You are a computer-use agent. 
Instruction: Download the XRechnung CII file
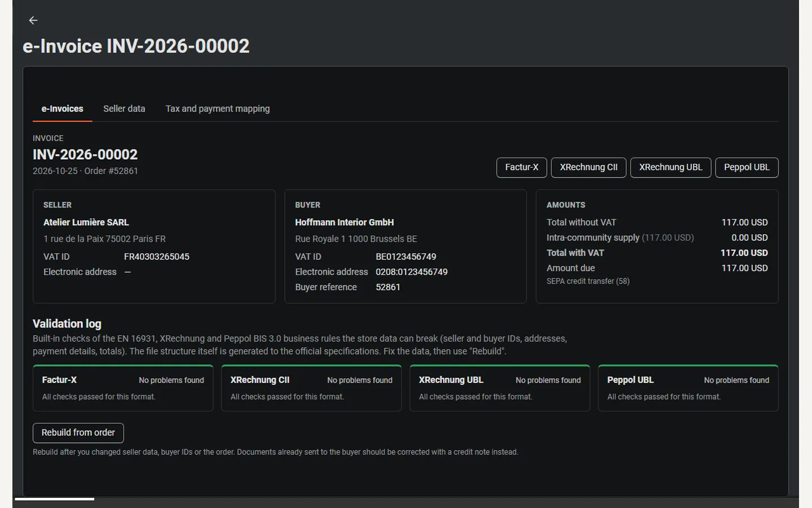tap(589, 167)
